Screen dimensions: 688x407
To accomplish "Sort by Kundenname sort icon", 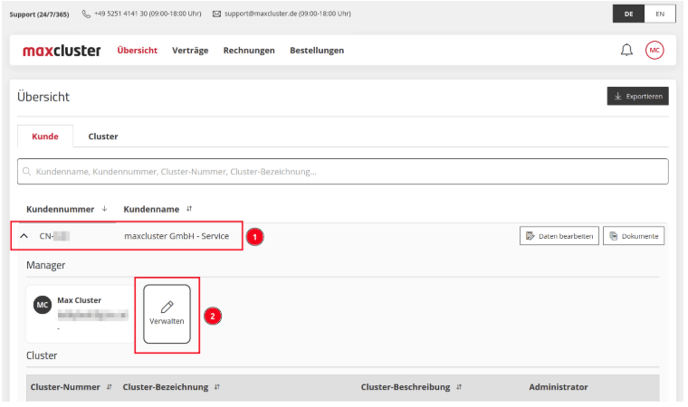I will (x=189, y=209).
